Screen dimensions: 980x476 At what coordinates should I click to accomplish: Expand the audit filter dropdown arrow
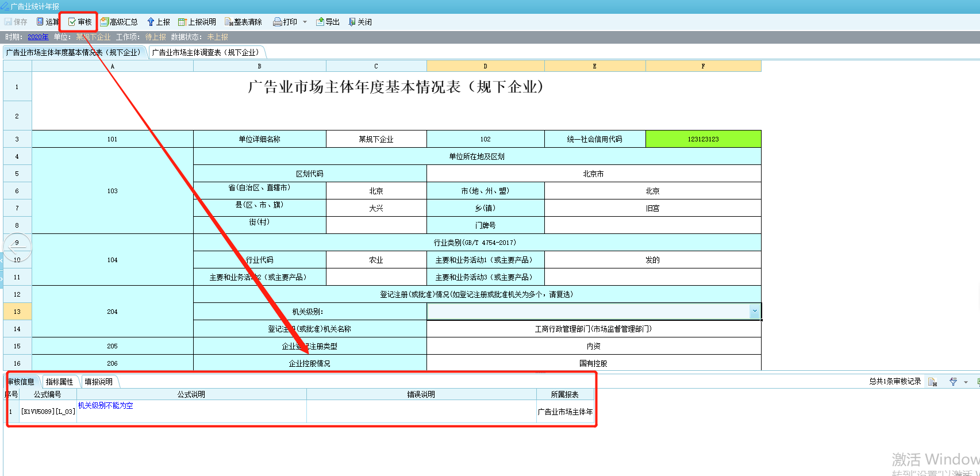click(966, 382)
